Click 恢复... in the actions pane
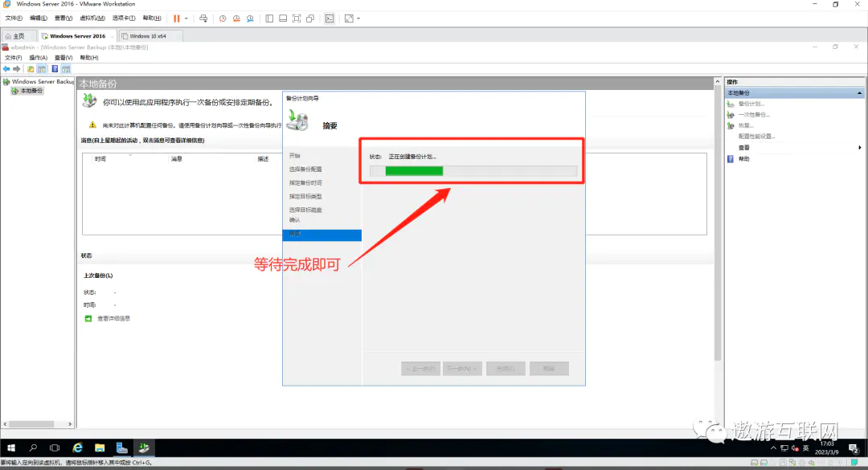Image resolution: width=868 pixels, height=470 pixels. click(745, 125)
